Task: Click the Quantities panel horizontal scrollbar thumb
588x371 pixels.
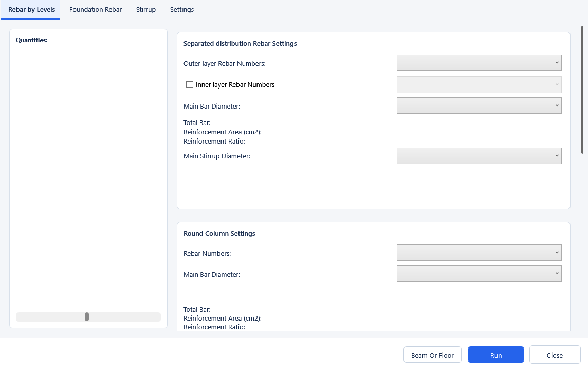Action: tap(87, 317)
